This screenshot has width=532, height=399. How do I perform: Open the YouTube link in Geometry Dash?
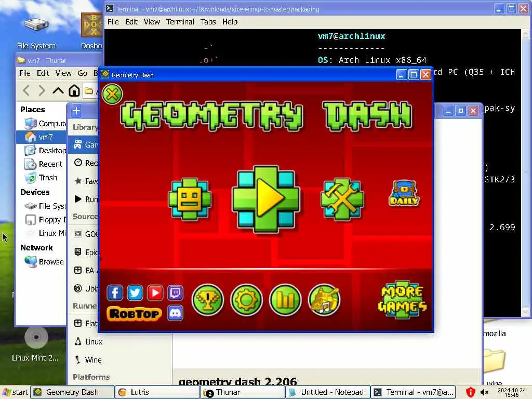pyautogui.click(x=155, y=293)
